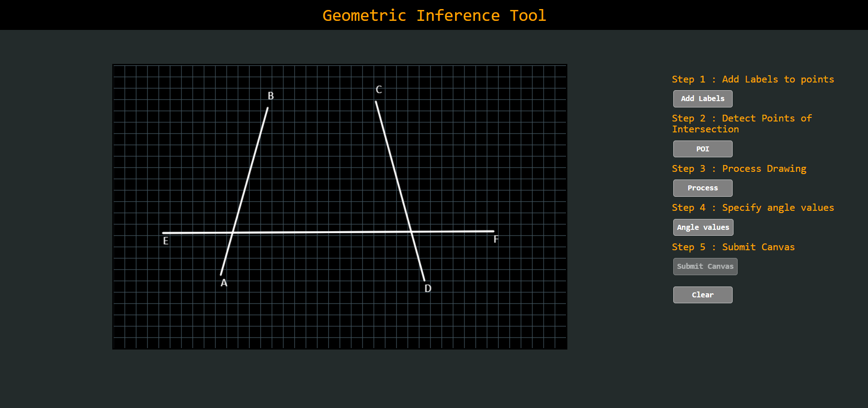Click the 'Step 5 : Submit Canvas' heading
The height and width of the screenshot is (408, 868).
coord(734,247)
